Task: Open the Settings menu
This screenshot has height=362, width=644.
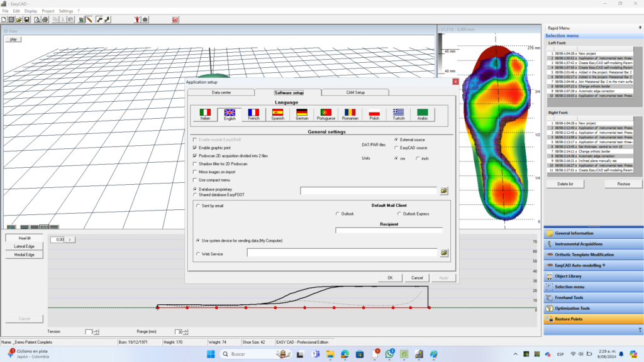Action: (65, 11)
